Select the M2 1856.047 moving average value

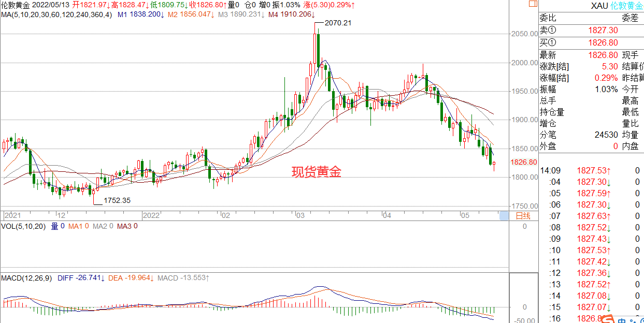coord(191,14)
